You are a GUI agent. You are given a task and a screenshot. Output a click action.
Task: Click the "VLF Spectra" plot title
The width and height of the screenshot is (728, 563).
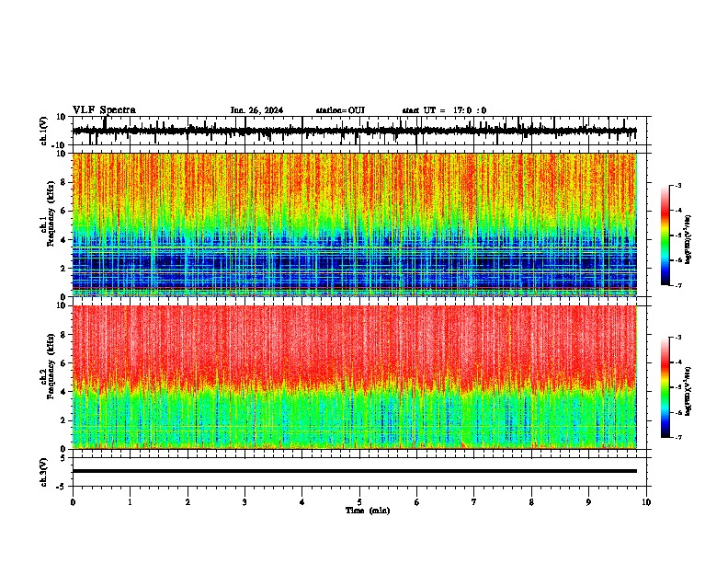pyautogui.click(x=104, y=110)
